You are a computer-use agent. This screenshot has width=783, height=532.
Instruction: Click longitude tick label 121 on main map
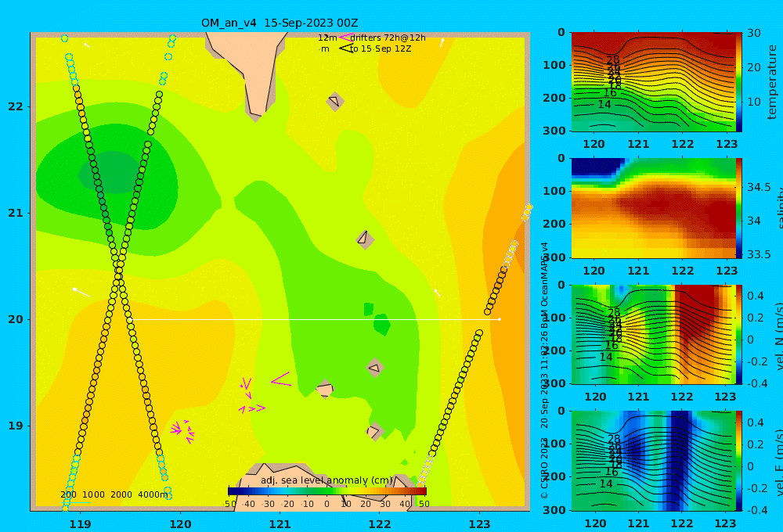point(280,524)
